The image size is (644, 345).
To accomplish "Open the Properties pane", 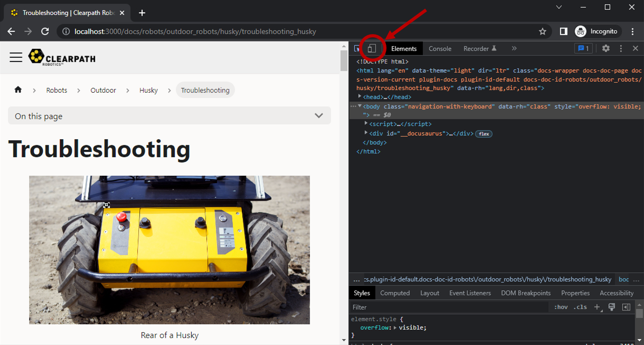I will pyautogui.click(x=575, y=293).
